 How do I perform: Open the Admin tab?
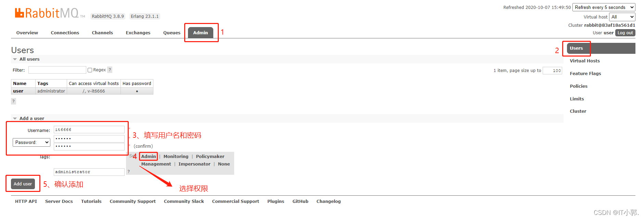[x=201, y=33]
